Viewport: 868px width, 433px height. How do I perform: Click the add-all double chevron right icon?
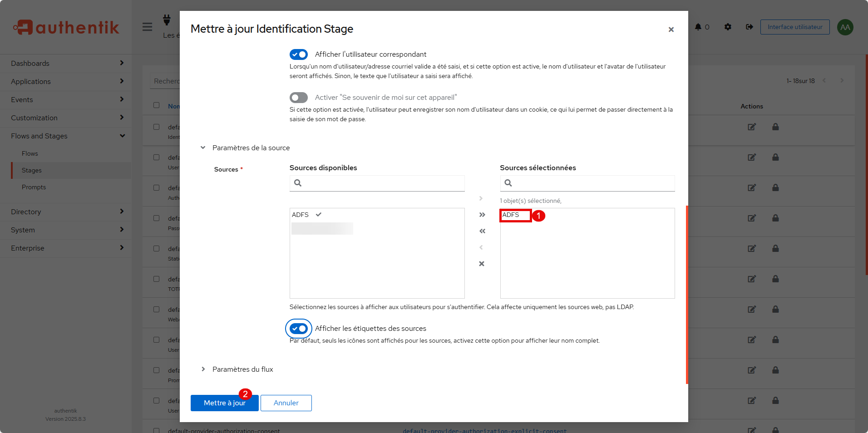(482, 215)
